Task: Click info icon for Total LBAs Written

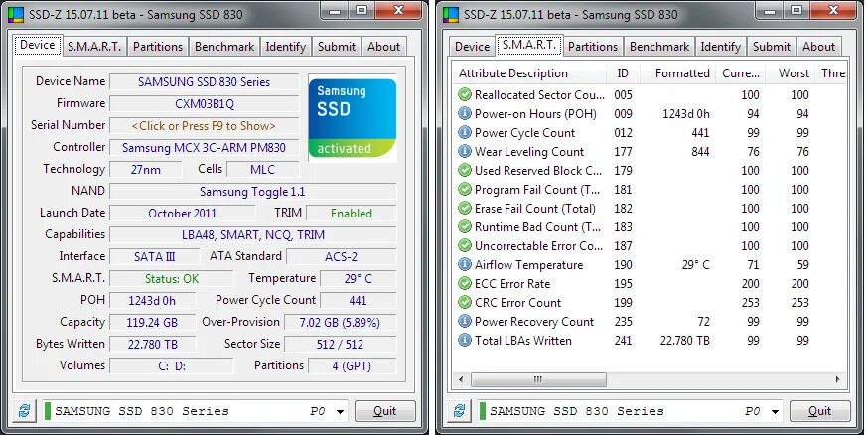Action: click(465, 340)
